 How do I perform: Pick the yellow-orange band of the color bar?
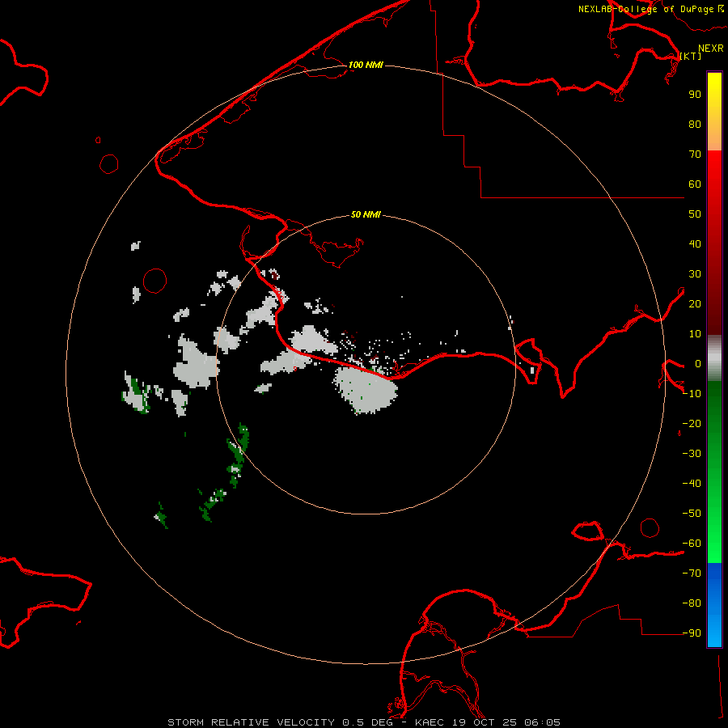coord(714,112)
